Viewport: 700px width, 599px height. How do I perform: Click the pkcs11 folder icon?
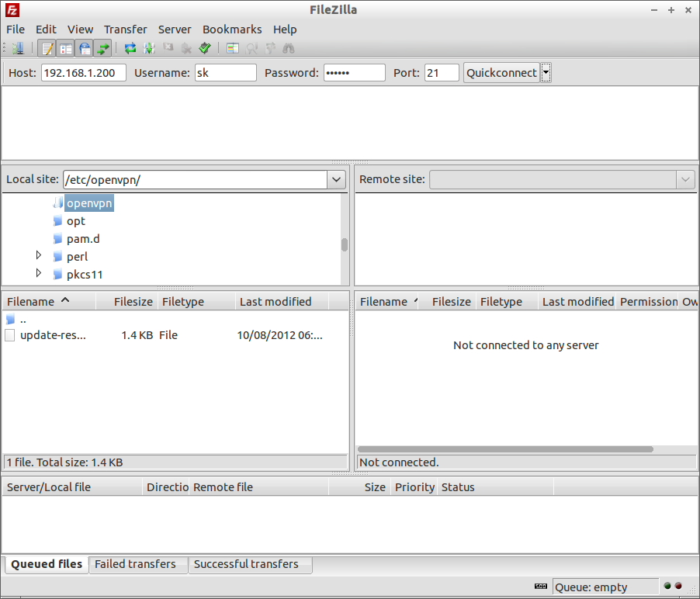point(57,275)
